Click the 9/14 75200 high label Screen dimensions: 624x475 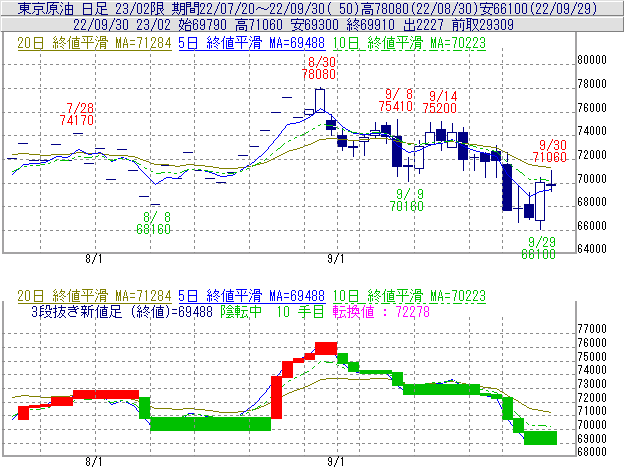click(x=439, y=102)
